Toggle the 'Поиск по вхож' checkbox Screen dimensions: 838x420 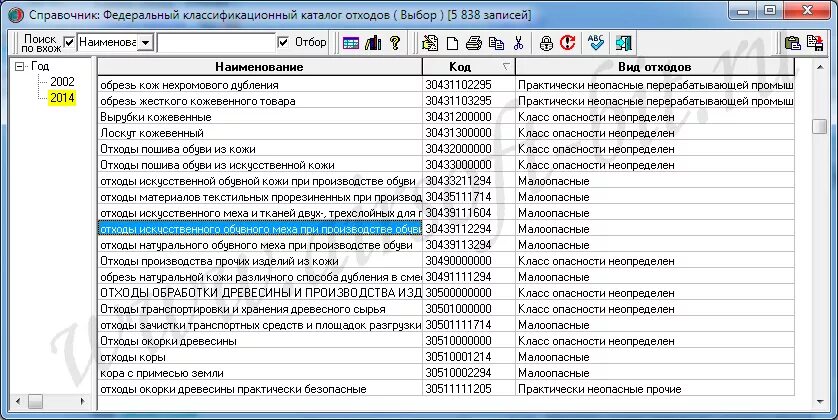click(x=69, y=42)
